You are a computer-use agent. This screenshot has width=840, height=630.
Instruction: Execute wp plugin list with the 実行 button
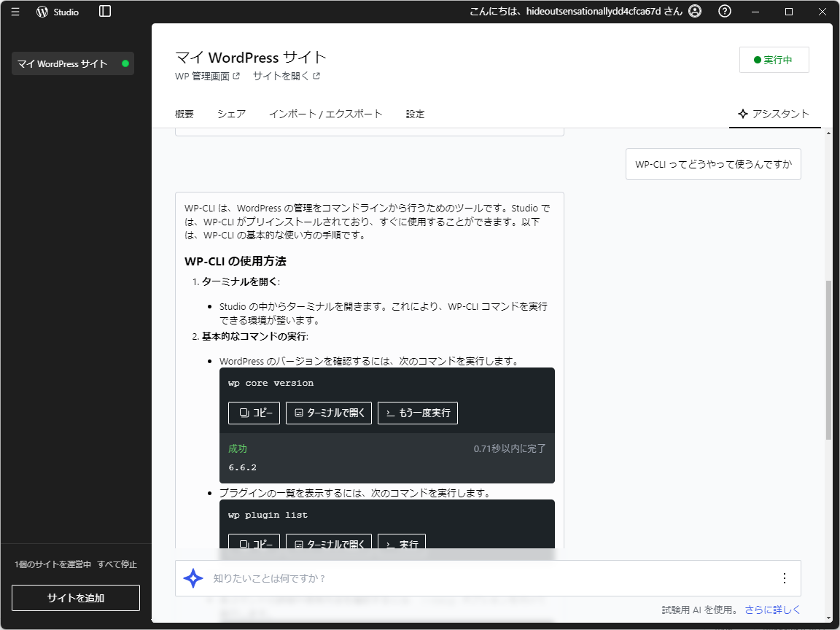click(401, 543)
